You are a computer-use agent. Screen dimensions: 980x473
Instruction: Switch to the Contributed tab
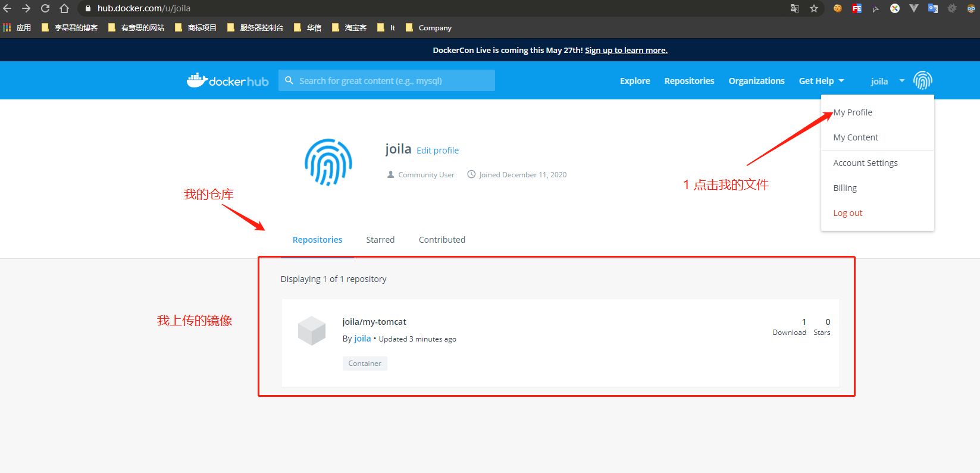(442, 240)
